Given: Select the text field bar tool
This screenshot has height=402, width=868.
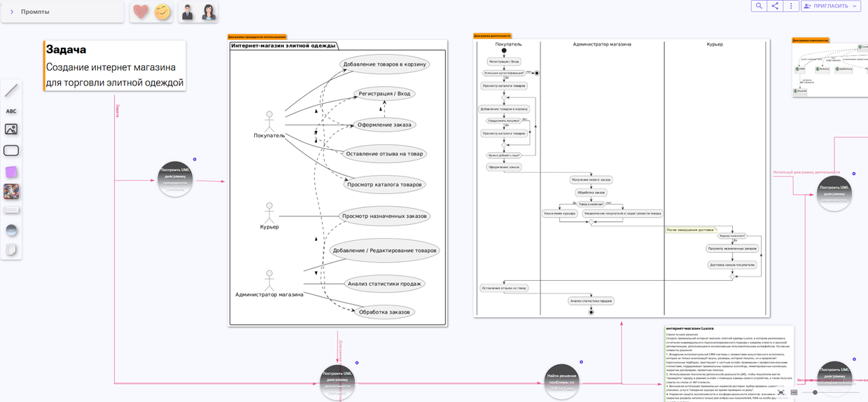Looking at the screenshot, I should (x=11, y=210).
